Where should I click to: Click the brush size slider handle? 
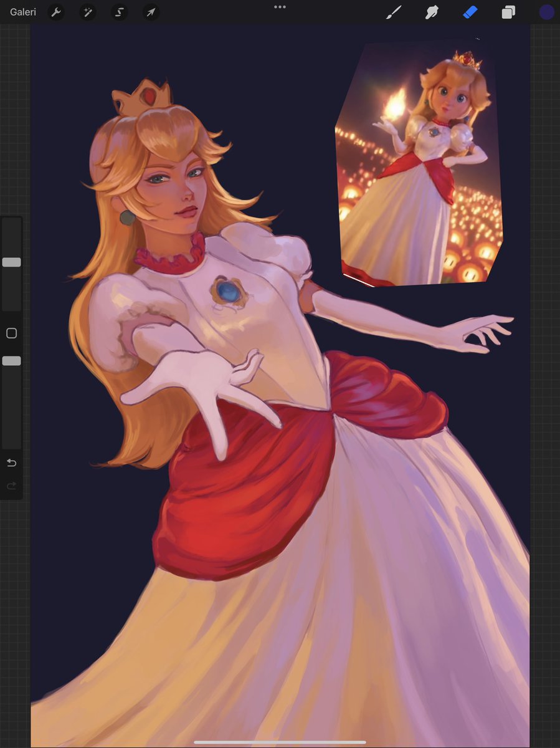tap(11, 262)
